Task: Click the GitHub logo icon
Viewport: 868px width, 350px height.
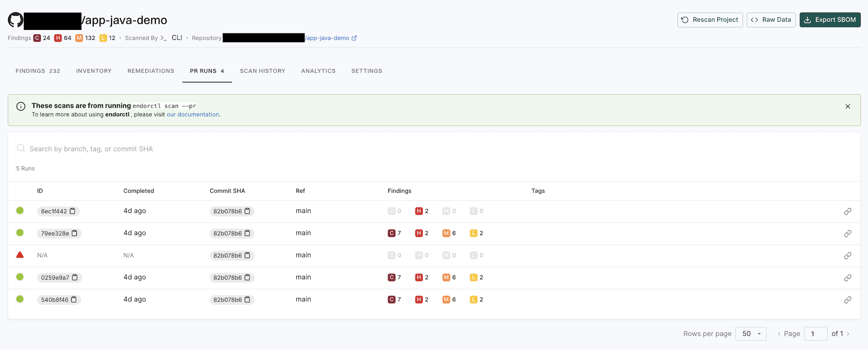Action: (x=16, y=20)
